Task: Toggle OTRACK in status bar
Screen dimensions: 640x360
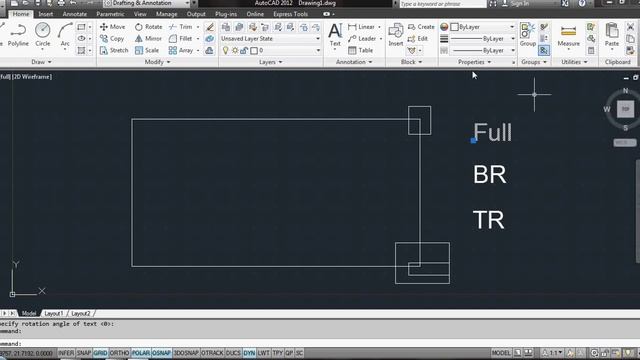Action: pos(212,353)
